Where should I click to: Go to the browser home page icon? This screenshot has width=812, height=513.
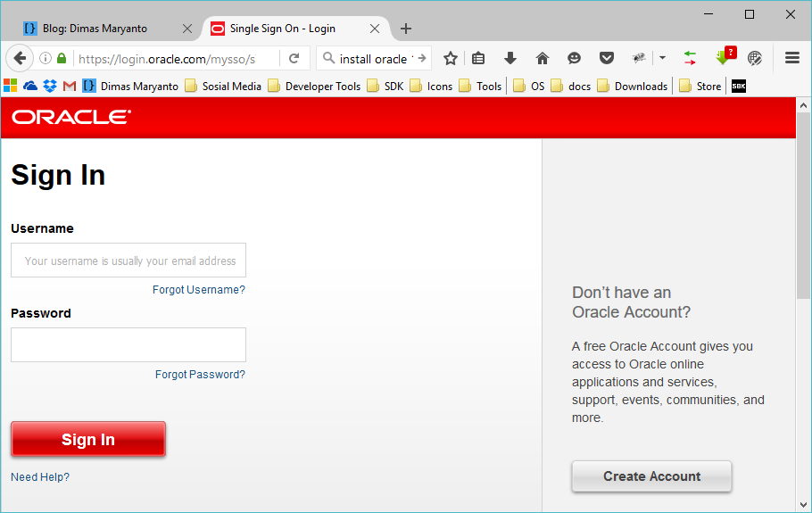coord(543,59)
